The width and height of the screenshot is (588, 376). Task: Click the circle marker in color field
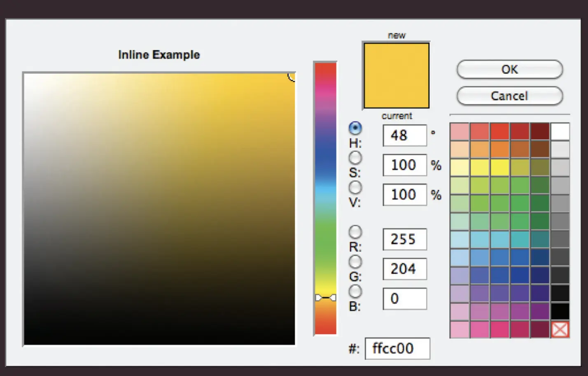pyautogui.click(x=292, y=76)
